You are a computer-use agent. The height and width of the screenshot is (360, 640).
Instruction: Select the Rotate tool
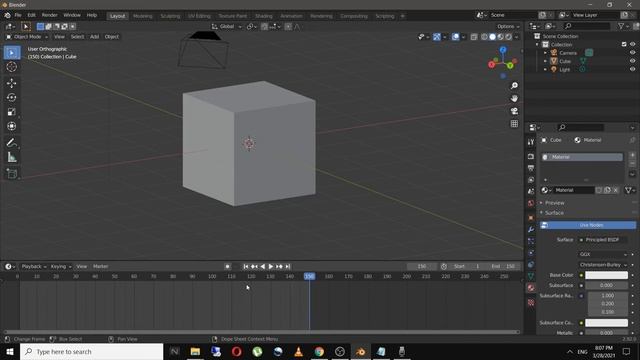[11, 98]
